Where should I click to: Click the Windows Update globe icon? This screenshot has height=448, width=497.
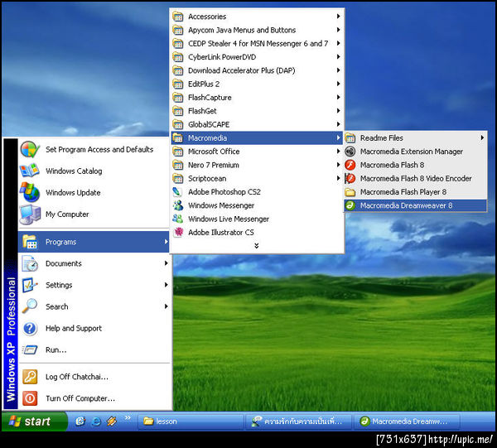click(x=30, y=192)
